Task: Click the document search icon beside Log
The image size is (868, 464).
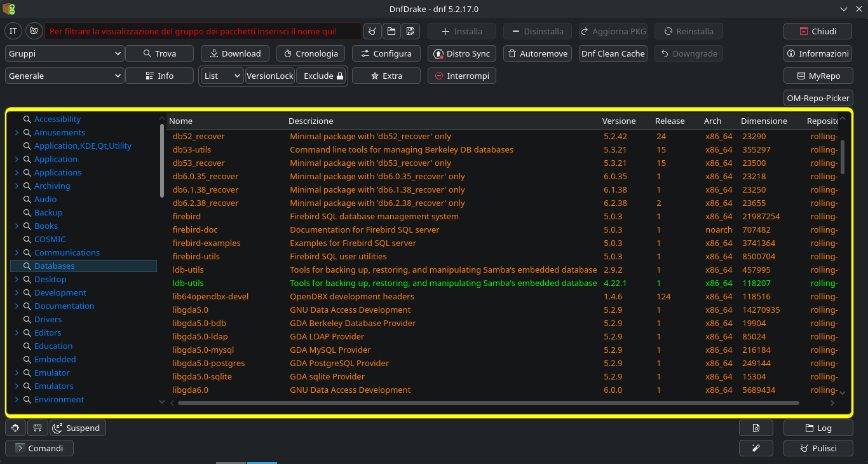Action: [756, 428]
